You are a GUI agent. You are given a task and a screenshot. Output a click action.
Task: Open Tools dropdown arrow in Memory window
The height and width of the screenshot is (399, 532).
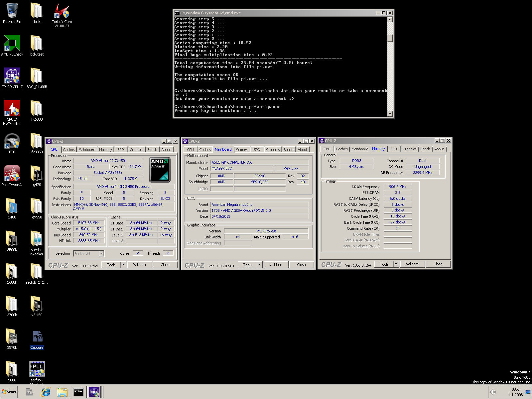(x=396, y=264)
